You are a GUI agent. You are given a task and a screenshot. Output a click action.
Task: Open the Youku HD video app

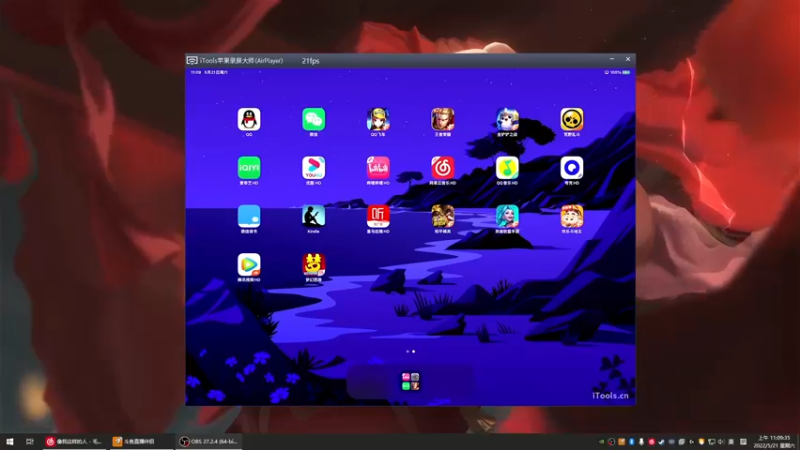[313, 168]
